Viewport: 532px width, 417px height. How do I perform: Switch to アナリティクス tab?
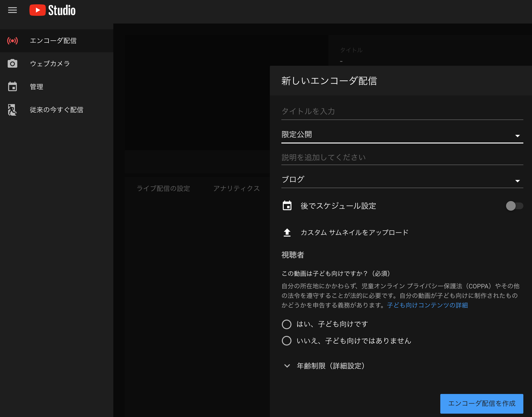[236, 189]
